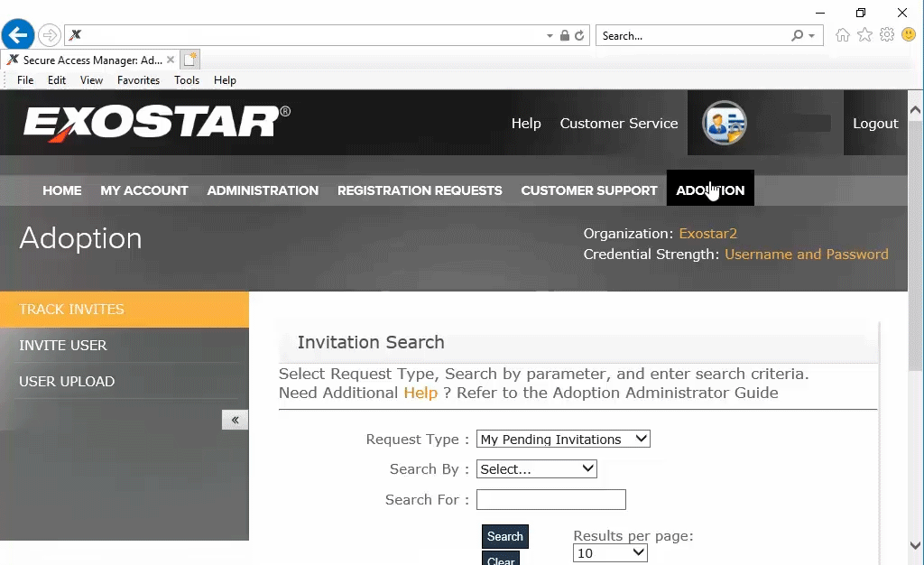Select INVITE USER in the sidebar
This screenshot has width=924, height=565.
tap(63, 345)
